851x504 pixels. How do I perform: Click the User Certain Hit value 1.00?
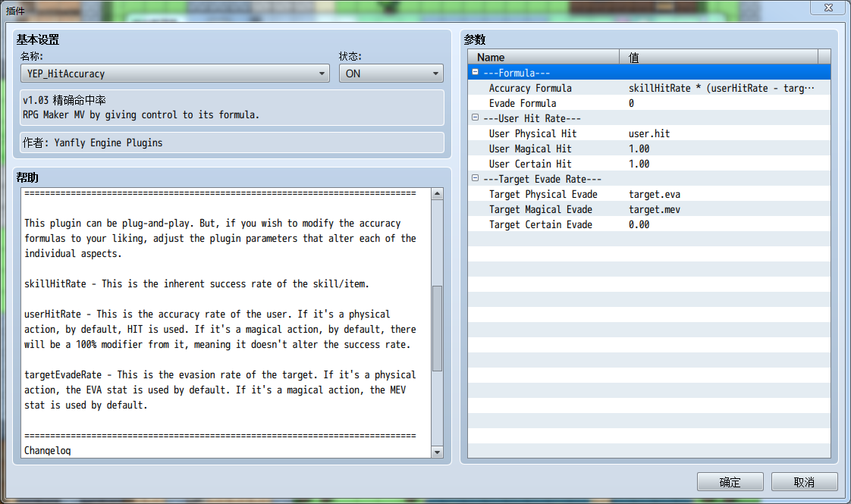click(x=639, y=164)
